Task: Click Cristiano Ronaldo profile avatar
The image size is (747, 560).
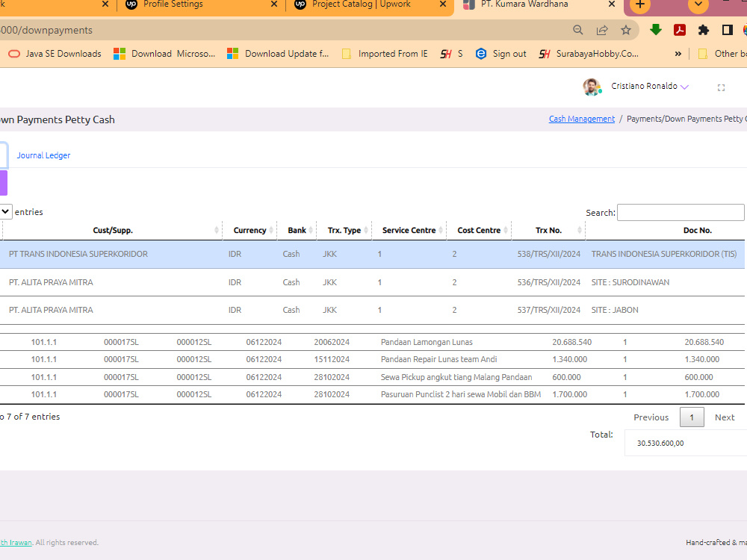Action: (x=592, y=87)
